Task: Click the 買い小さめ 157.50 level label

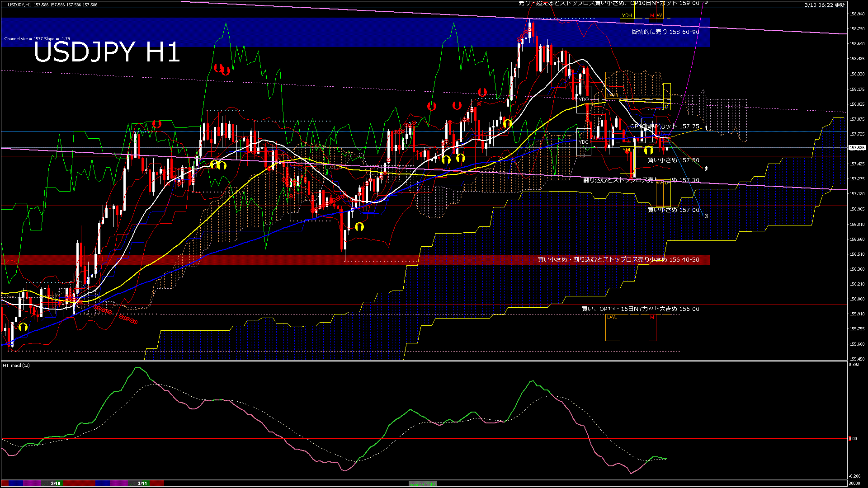Action: pyautogui.click(x=673, y=160)
